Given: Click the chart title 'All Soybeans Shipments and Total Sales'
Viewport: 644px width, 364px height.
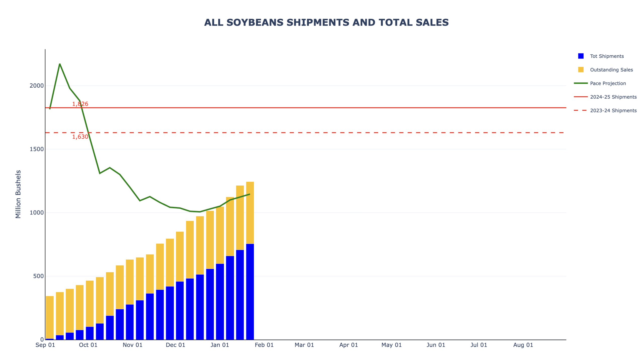Looking at the screenshot, I should point(326,22).
